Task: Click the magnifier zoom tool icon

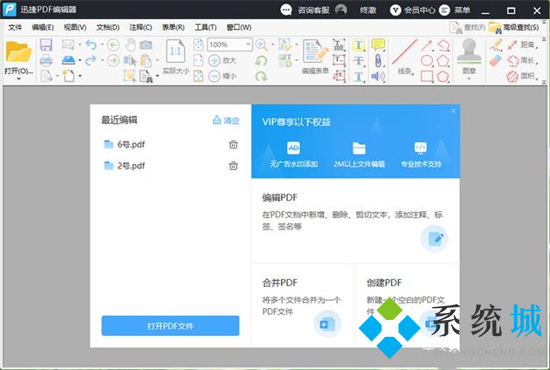Action: tap(261, 45)
